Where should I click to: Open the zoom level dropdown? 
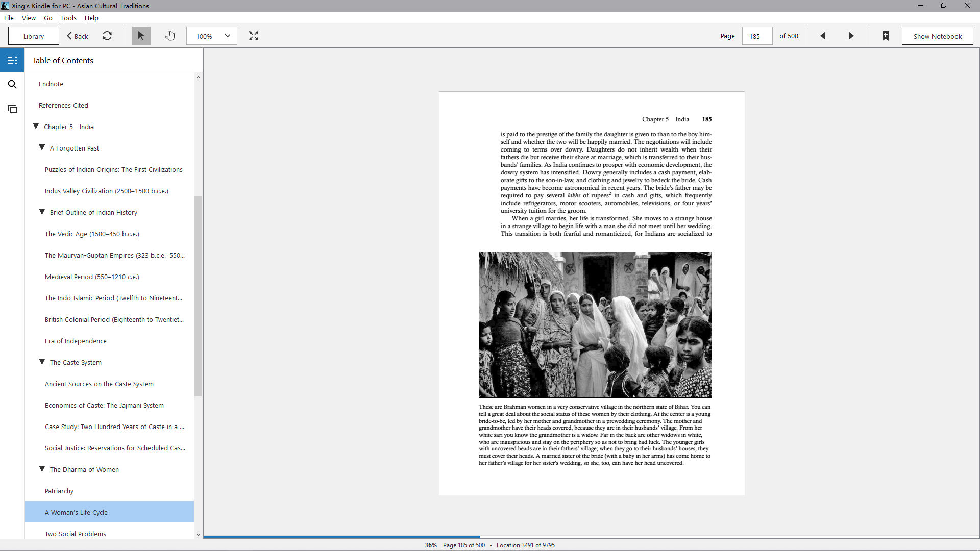[211, 36]
